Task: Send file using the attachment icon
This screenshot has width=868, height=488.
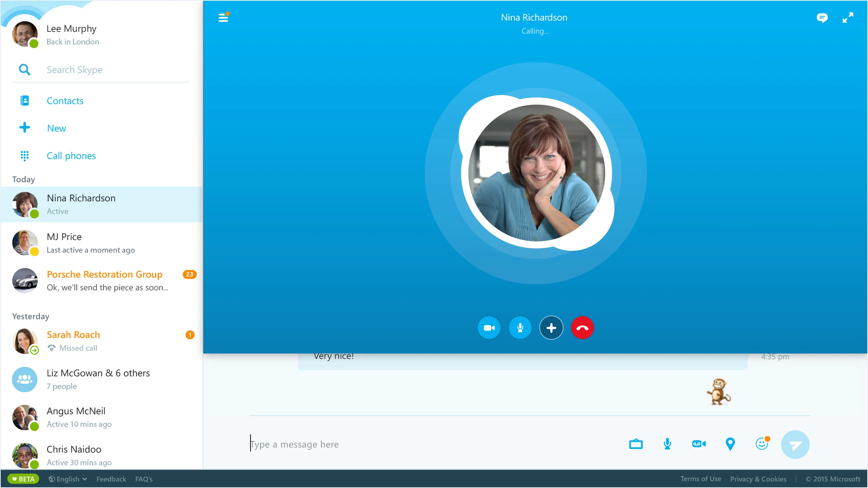Action: (636, 444)
